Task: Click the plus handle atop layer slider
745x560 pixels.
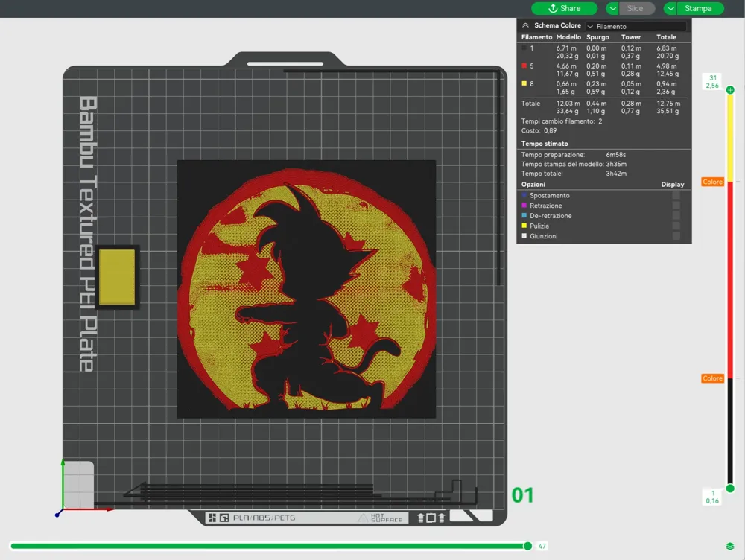Action: (730, 90)
